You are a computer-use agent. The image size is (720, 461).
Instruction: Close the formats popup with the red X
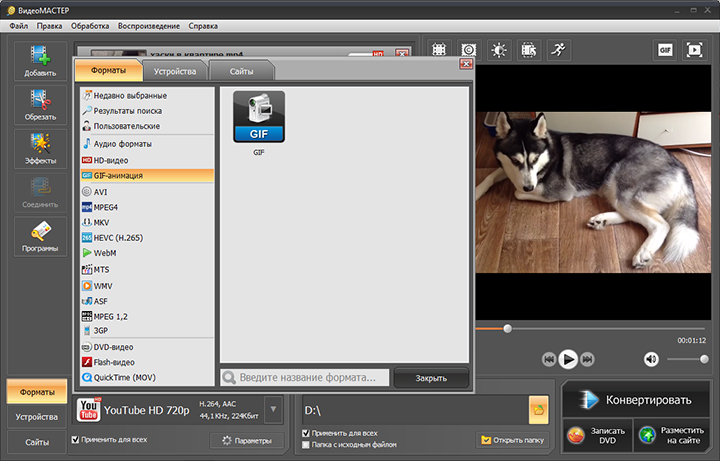click(x=466, y=64)
